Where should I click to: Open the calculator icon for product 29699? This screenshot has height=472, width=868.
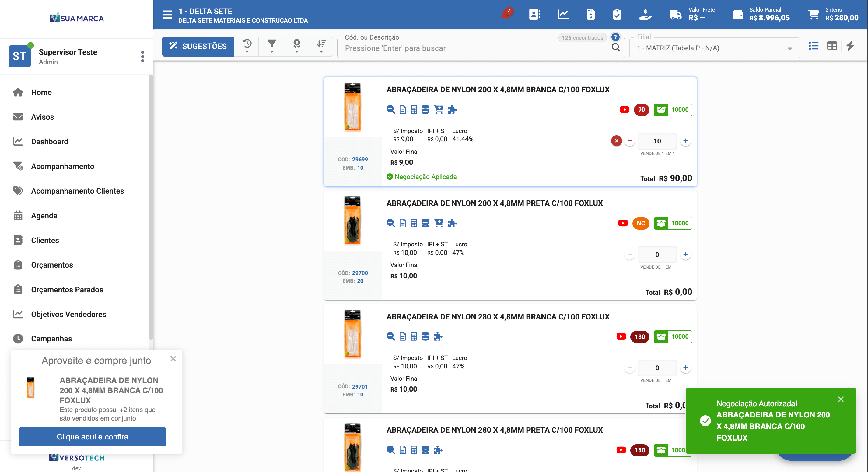[413, 110]
